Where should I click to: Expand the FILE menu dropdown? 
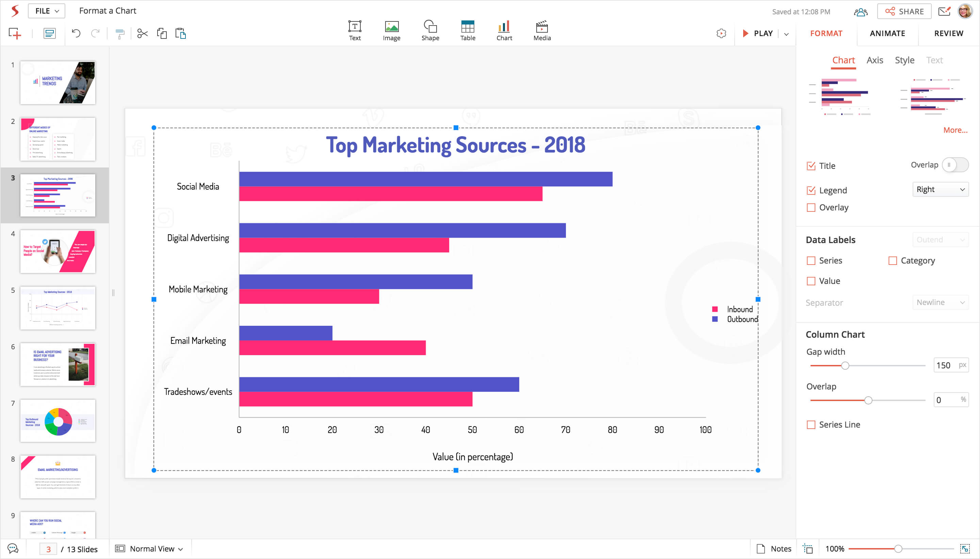[46, 11]
